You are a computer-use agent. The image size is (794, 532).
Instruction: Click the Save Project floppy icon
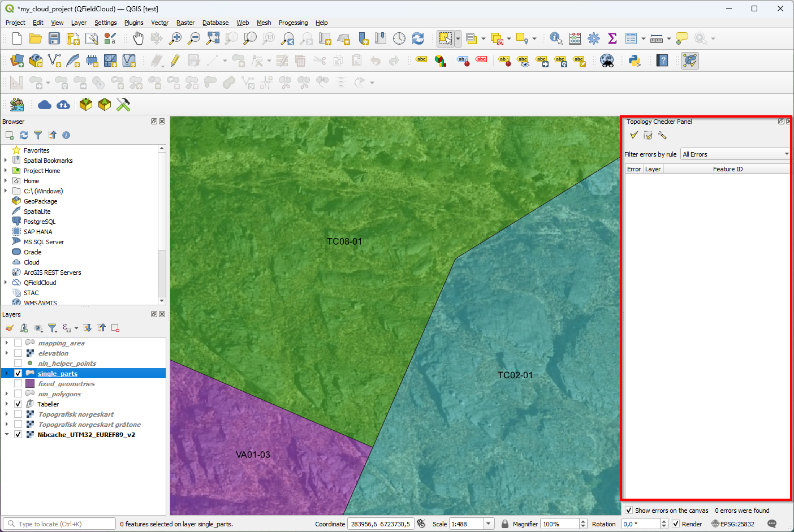54,38
